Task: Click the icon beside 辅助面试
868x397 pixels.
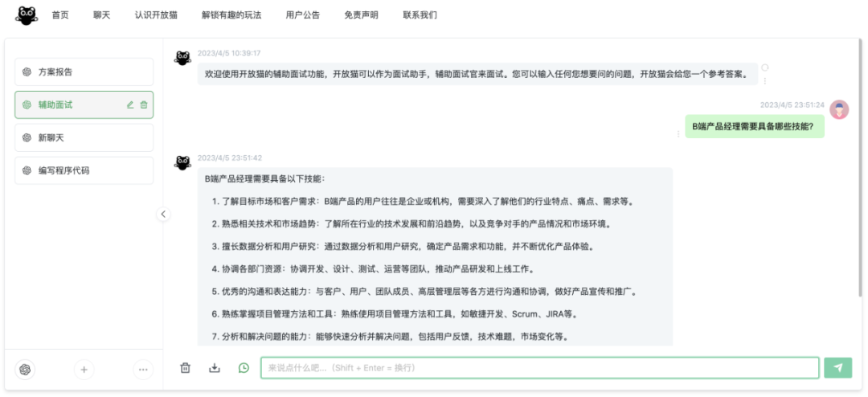Action: click(27, 104)
